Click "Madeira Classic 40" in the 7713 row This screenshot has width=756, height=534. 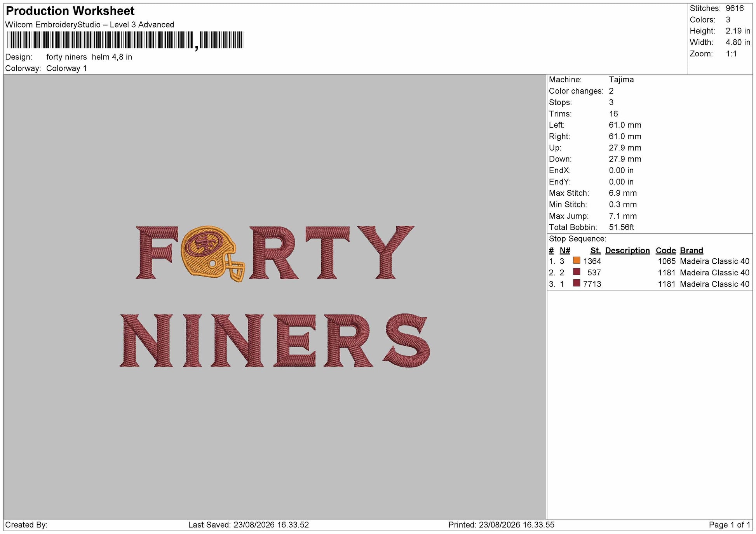tap(714, 284)
